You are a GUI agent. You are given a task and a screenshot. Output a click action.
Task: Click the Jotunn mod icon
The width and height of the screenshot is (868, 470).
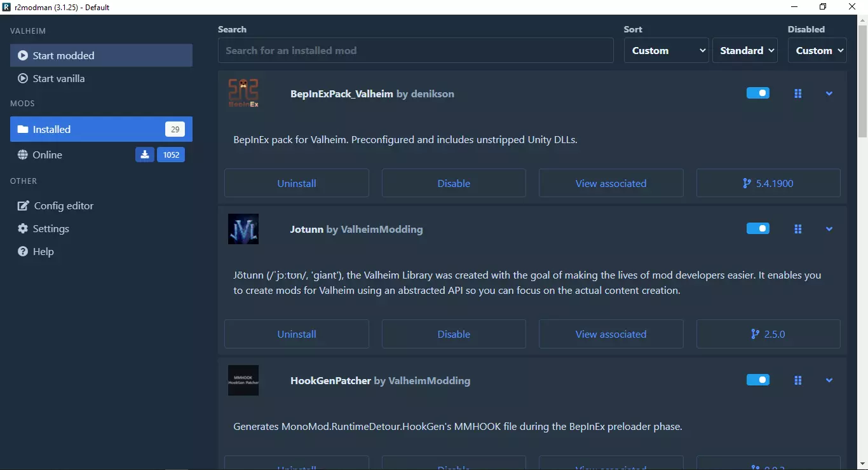coord(243,229)
